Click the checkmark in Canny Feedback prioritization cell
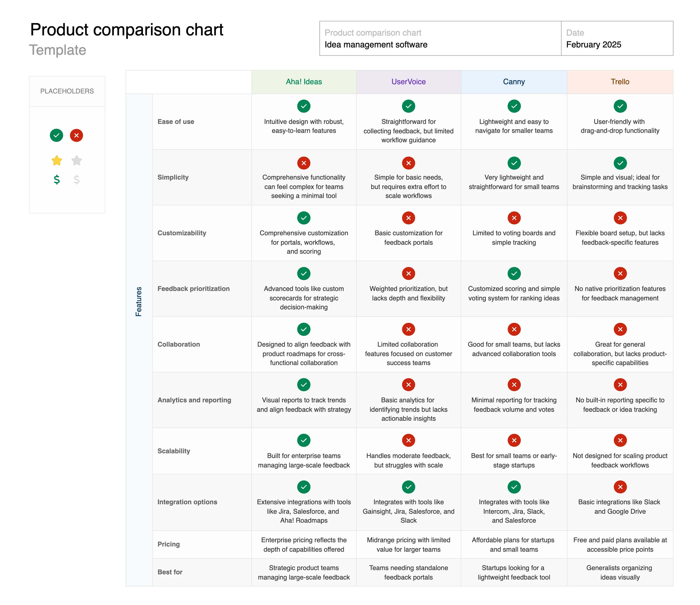The height and width of the screenshot is (605, 700). pos(514,274)
